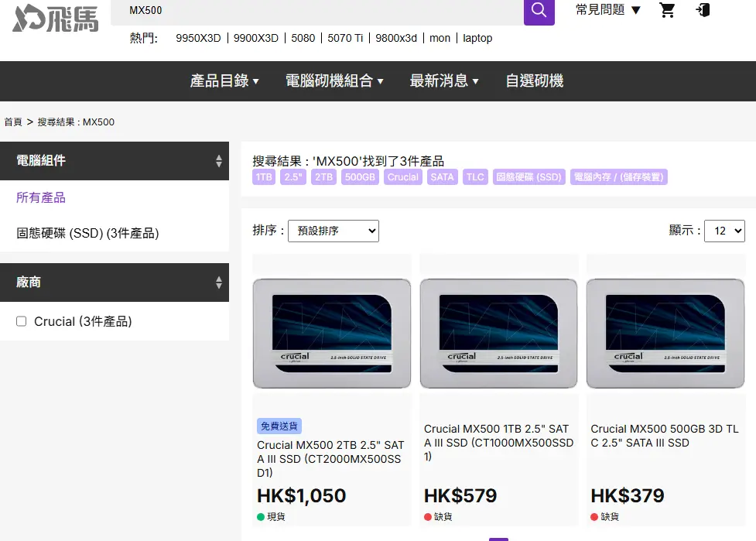Click the green 現貨 stock status
Screen dimensions: 756x541
coord(271,517)
